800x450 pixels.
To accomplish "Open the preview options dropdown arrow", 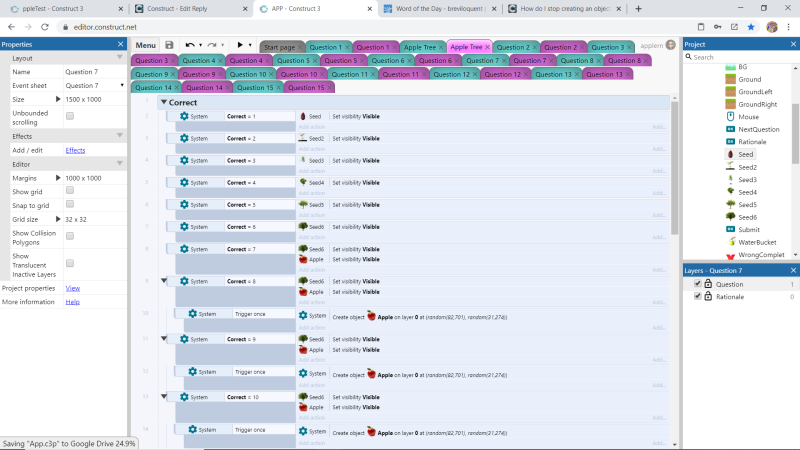I will [250, 45].
